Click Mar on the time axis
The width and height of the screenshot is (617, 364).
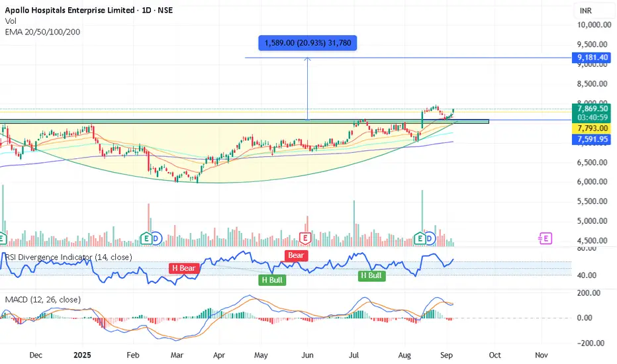tap(177, 355)
